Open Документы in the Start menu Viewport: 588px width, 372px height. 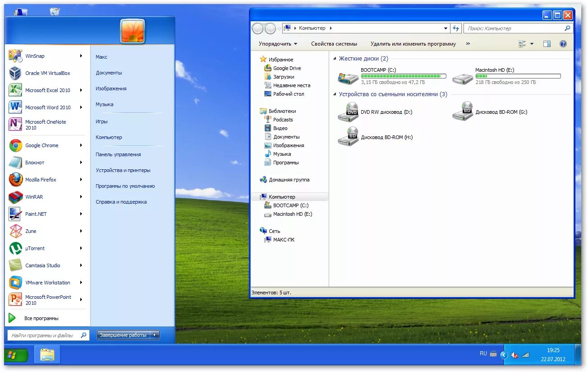109,73
